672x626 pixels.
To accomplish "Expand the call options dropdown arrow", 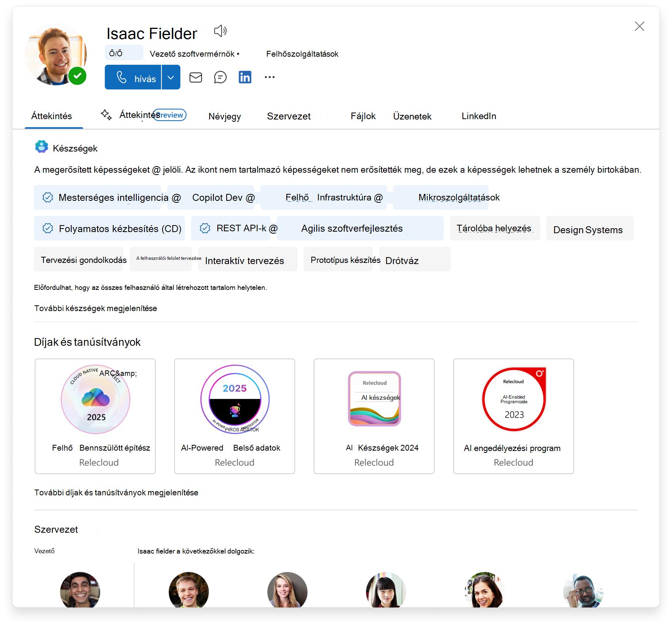I will 171,77.
